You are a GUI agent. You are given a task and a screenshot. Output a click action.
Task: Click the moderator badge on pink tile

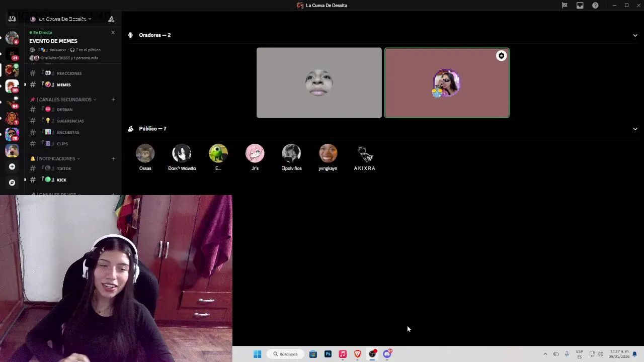point(501,56)
